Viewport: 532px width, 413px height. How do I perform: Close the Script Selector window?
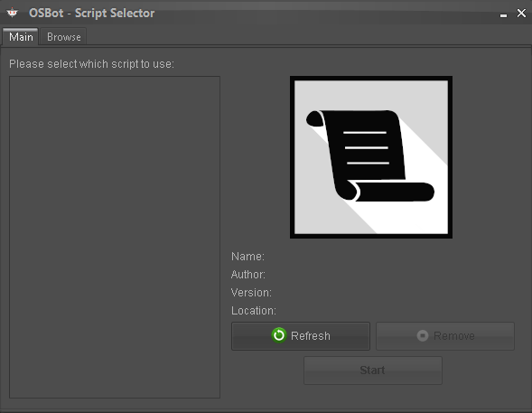pos(521,13)
